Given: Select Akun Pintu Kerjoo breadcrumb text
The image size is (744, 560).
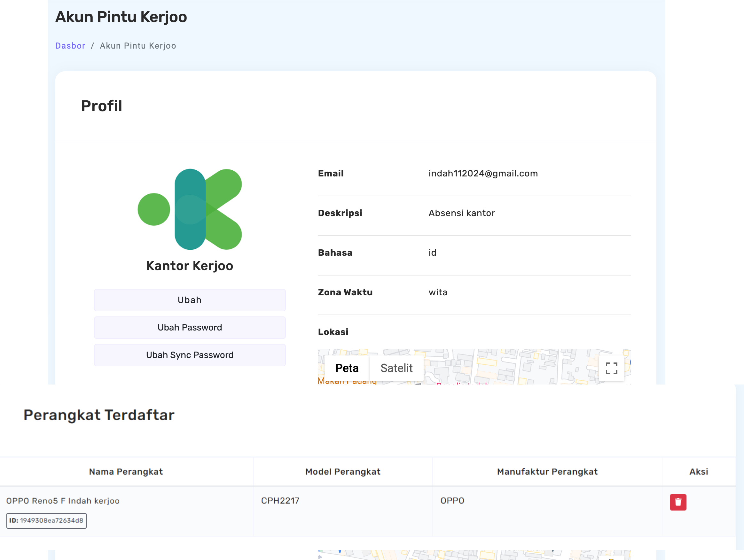Looking at the screenshot, I should tap(138, 46).
